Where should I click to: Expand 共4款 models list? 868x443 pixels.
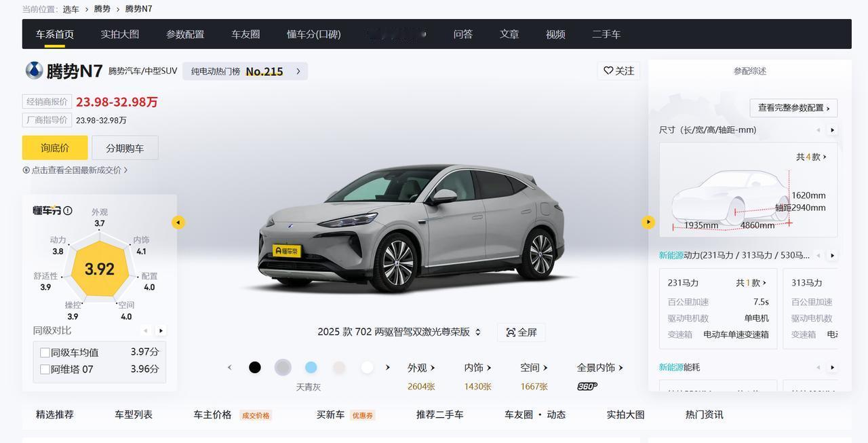tap(812, 157)
